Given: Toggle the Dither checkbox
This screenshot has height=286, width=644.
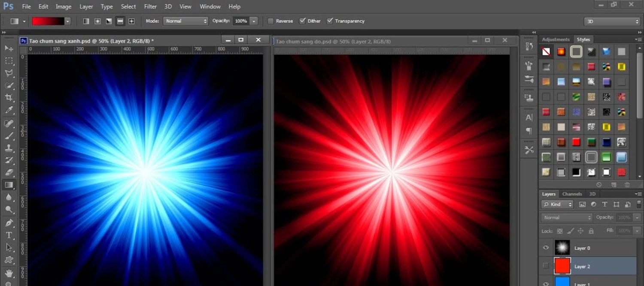Looking at the screenshot, I should [x=302, y=21].
